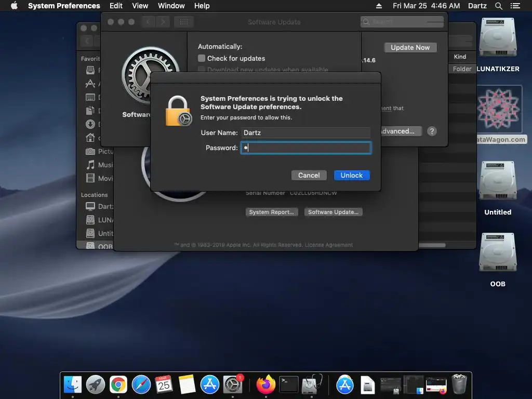This screenshot has width=532, height=399.
Task: Select Downloads arrow icon in Finder sidebar
Action: coord(90,124)
